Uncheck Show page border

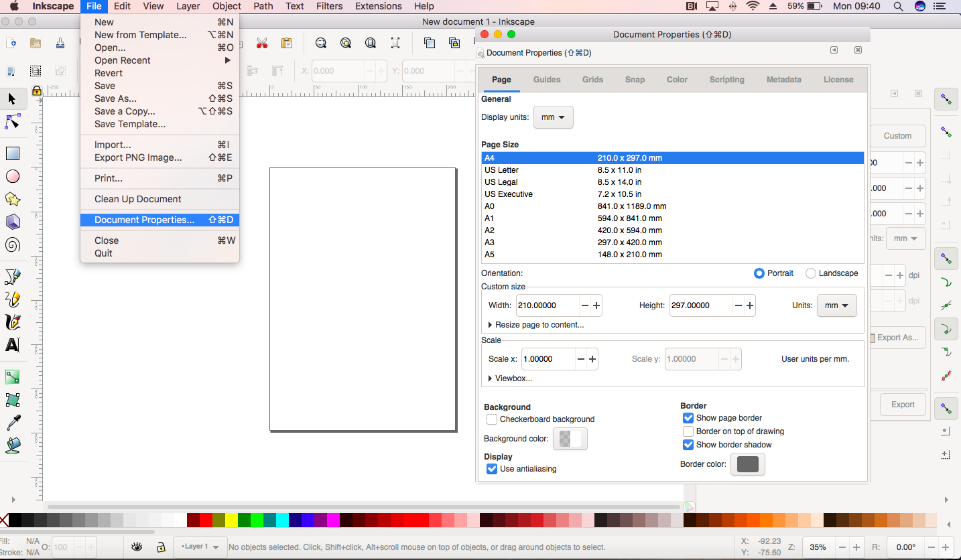pyautogui.click(x=688, y=418)
